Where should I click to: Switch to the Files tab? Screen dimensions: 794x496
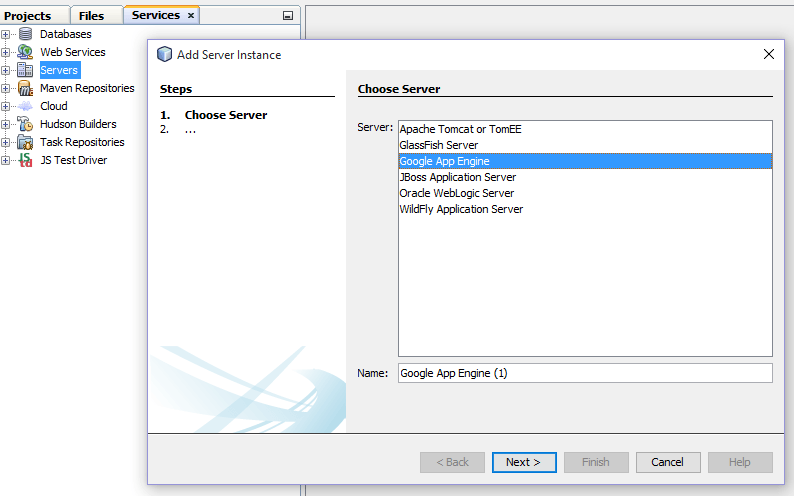91,16
